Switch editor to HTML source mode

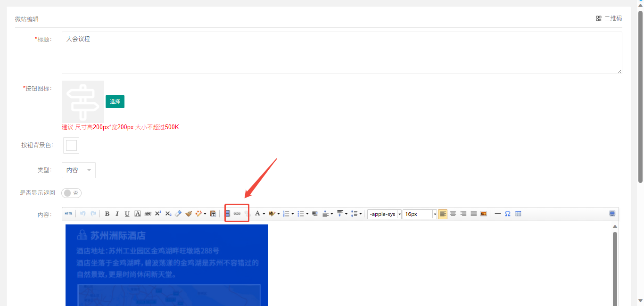(x=68, y=214)
